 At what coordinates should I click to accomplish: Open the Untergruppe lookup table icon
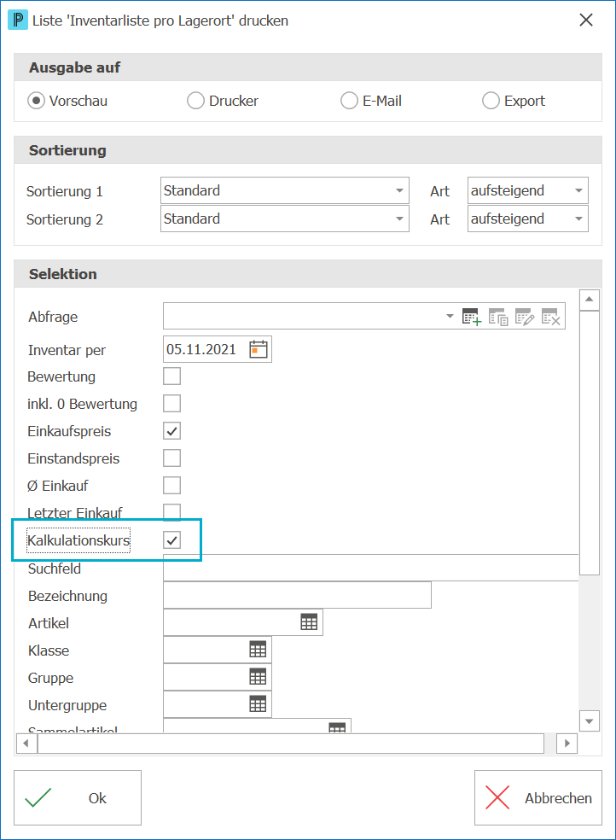pos(258,704)
